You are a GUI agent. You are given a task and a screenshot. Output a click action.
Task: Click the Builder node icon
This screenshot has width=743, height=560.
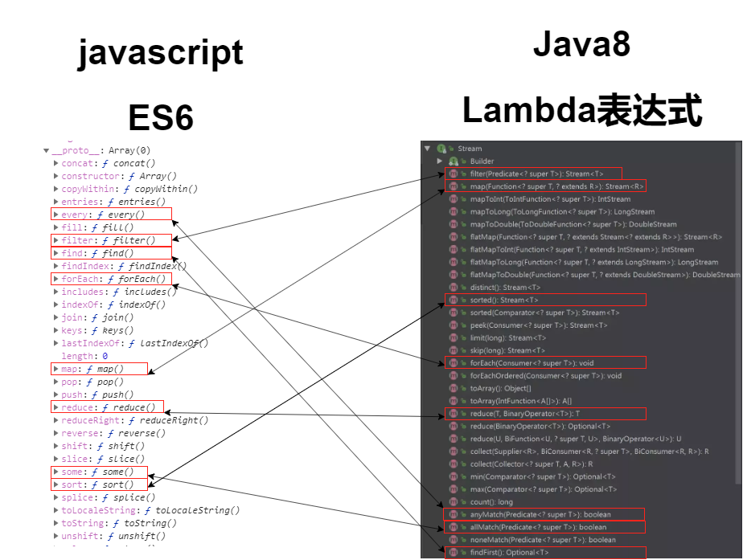coord(452,161)
